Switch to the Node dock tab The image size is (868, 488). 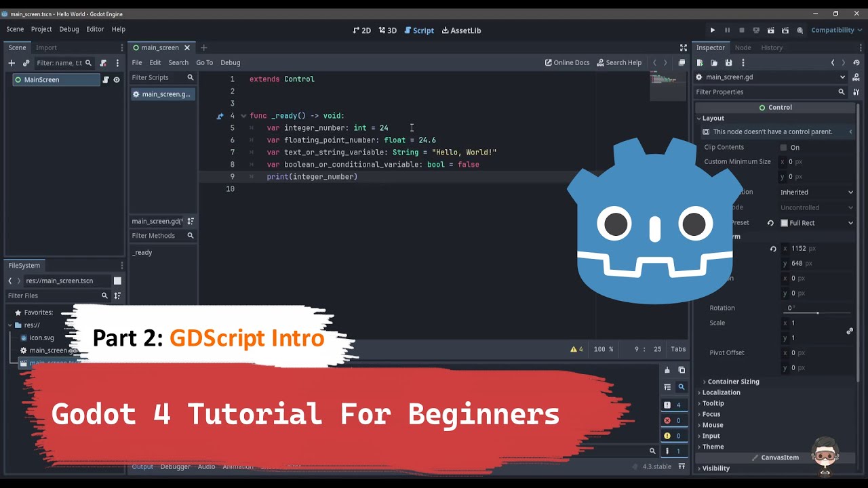tap(743, 47)
